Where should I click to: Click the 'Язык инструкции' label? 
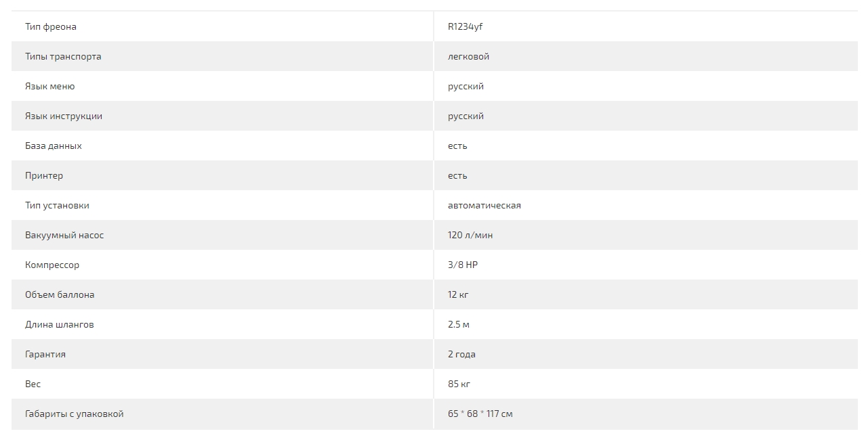tap(64, 116)
